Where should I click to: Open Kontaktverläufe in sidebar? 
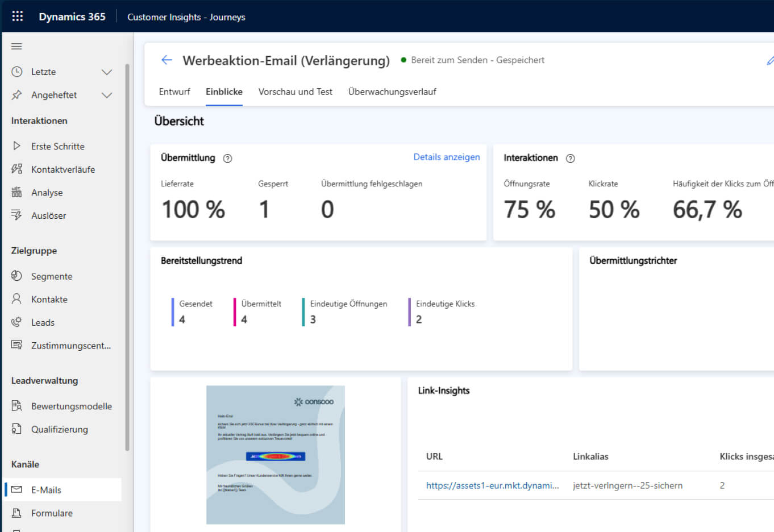pyautogui.click(x=64, y=169)
